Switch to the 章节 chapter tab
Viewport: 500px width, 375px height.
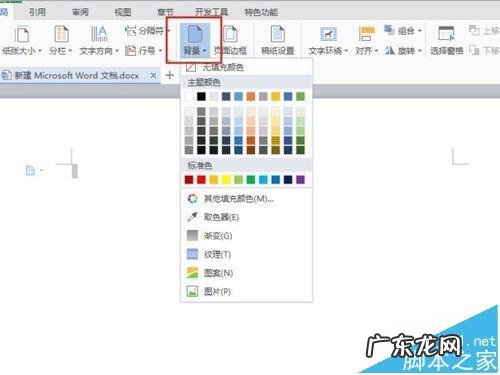coord(165,12)
